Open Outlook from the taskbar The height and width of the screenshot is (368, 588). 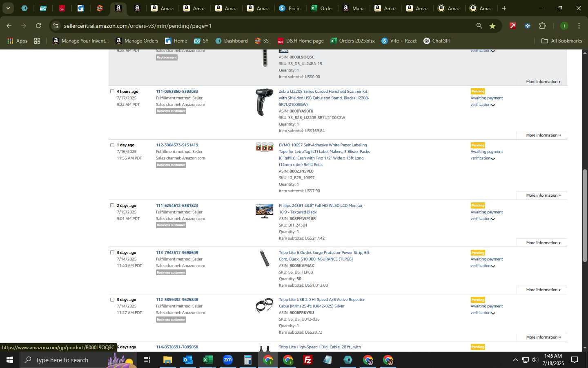(187, 360)
